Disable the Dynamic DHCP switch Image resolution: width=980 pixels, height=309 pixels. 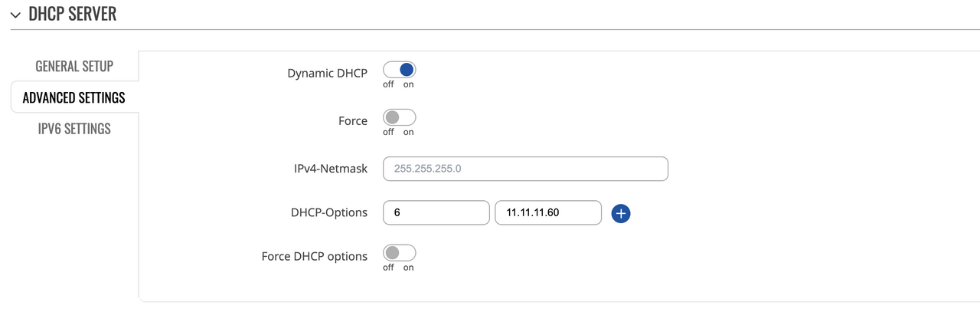[x=399, y=70]
